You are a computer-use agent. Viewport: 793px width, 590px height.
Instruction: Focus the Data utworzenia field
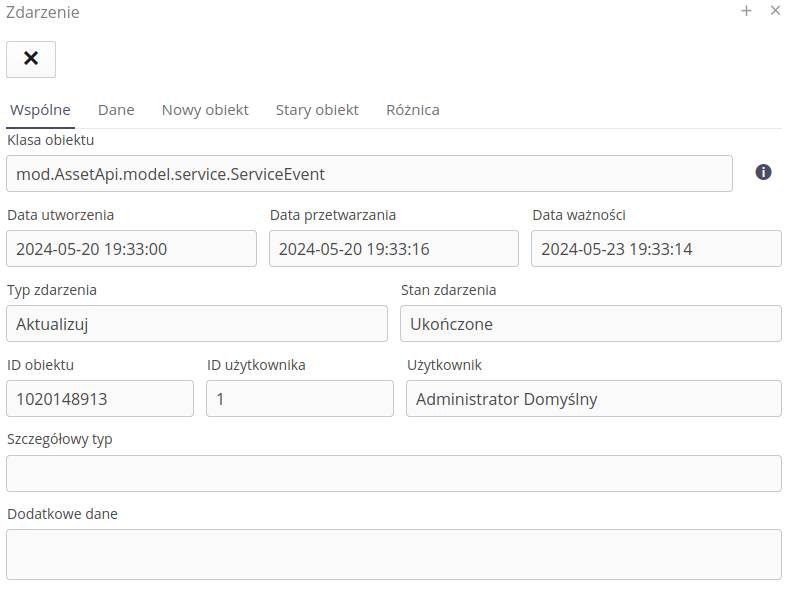[x=131, y=249]
